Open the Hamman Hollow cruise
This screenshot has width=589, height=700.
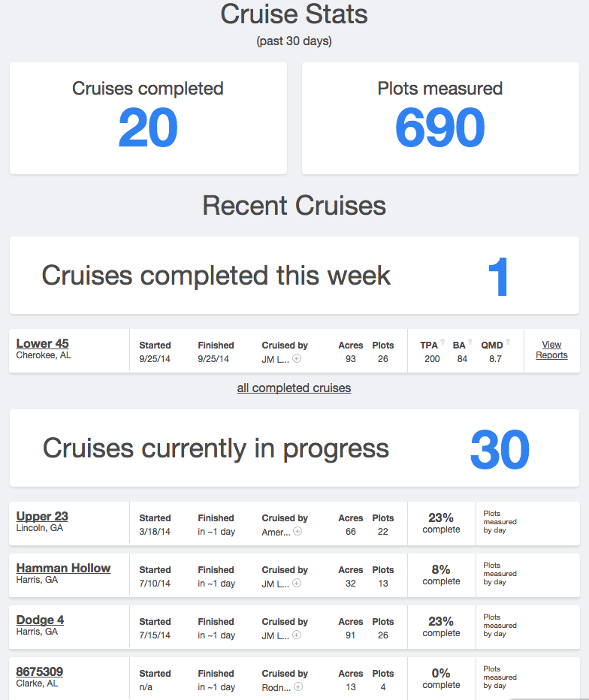(x=63, y=568)
